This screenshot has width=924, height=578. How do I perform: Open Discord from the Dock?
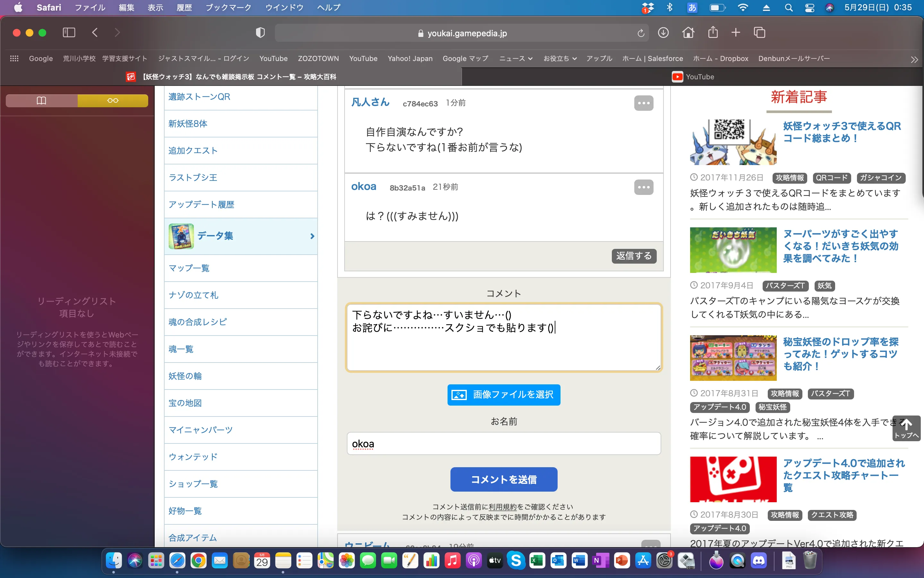759,561
